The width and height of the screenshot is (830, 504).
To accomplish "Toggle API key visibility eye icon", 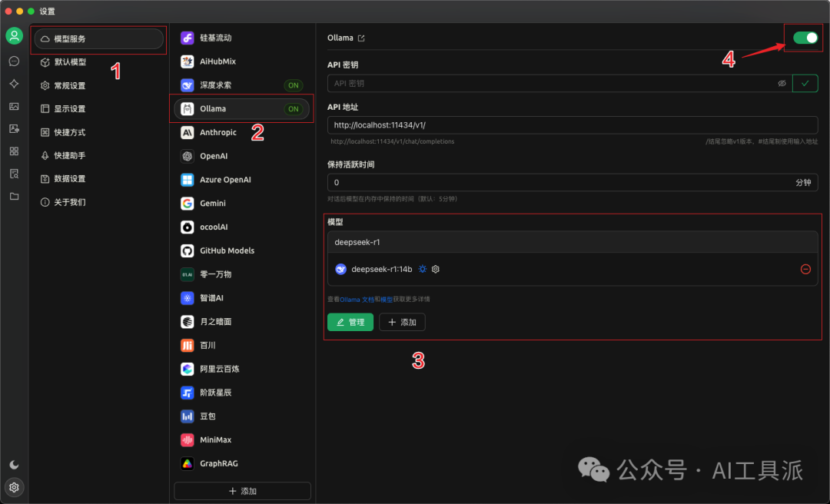I will point(782,84).
